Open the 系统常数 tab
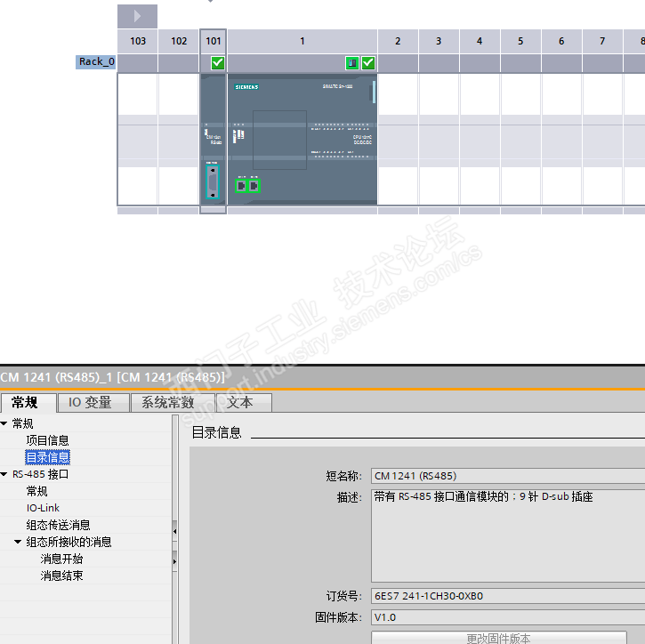This screenshot has width=645, height=644. (173, 403)
